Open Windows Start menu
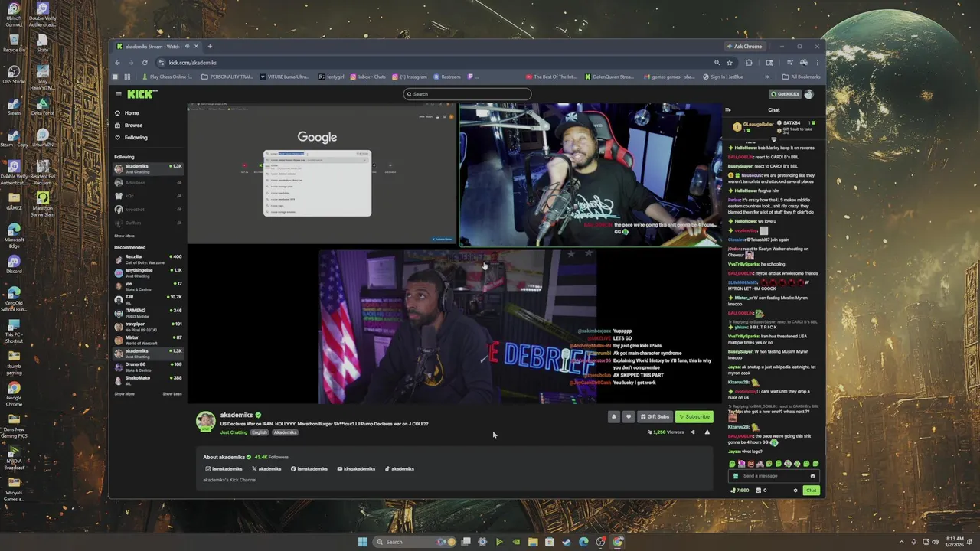This screenshot has width=980, height=551. pos(362,542)
